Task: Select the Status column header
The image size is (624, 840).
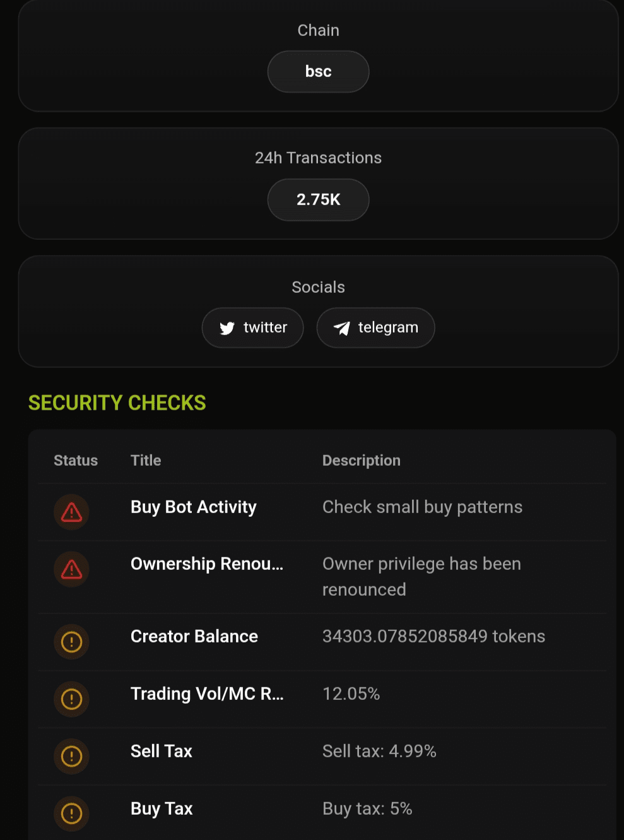Action: pyautogui.click(x=76, y=461)
